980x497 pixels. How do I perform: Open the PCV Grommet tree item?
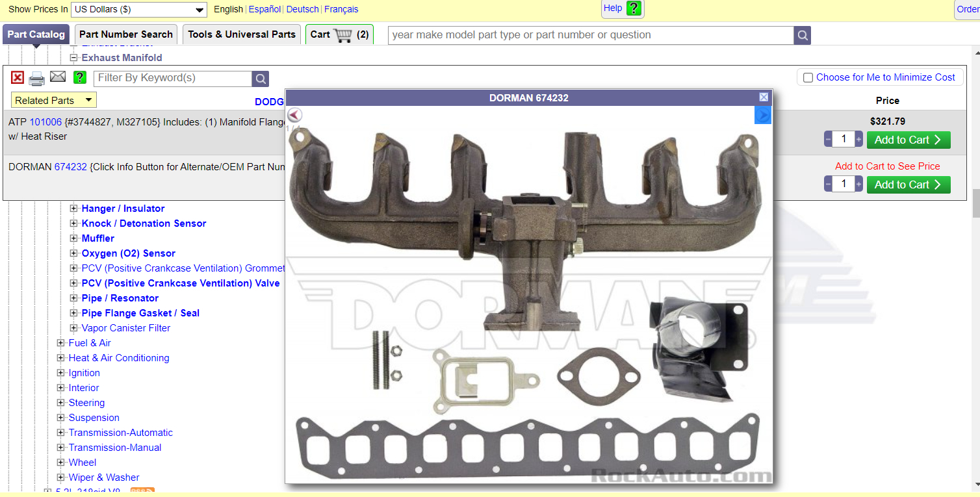click(183, 268)
